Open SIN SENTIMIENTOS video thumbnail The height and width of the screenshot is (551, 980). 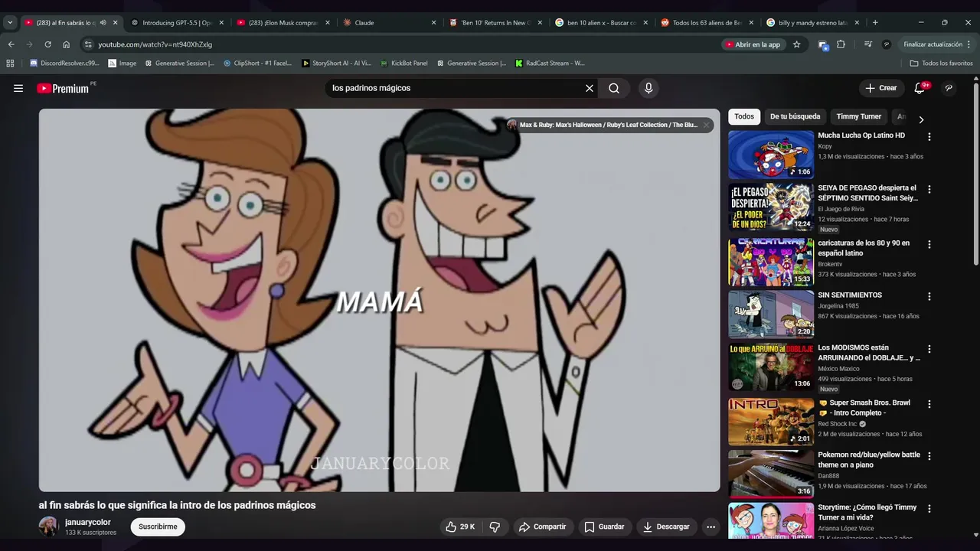point(771,314)
